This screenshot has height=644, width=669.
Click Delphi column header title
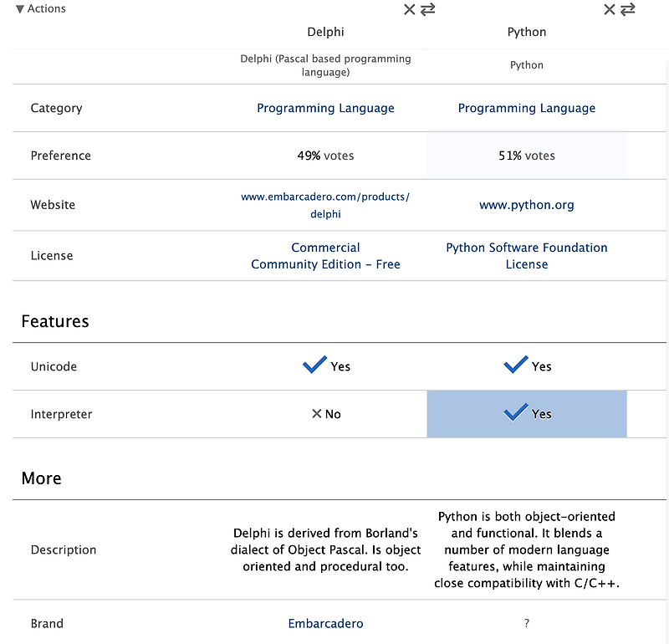point(325,32)
